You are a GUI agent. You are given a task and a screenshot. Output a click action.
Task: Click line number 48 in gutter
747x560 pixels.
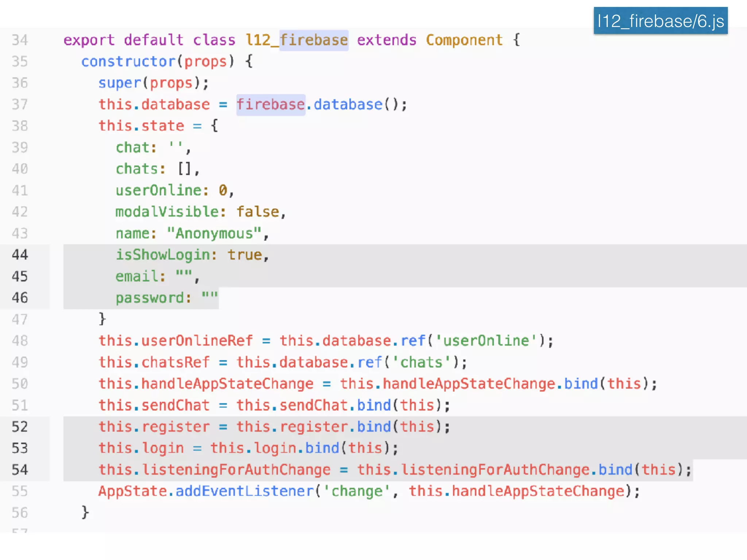tap(20, 341)
